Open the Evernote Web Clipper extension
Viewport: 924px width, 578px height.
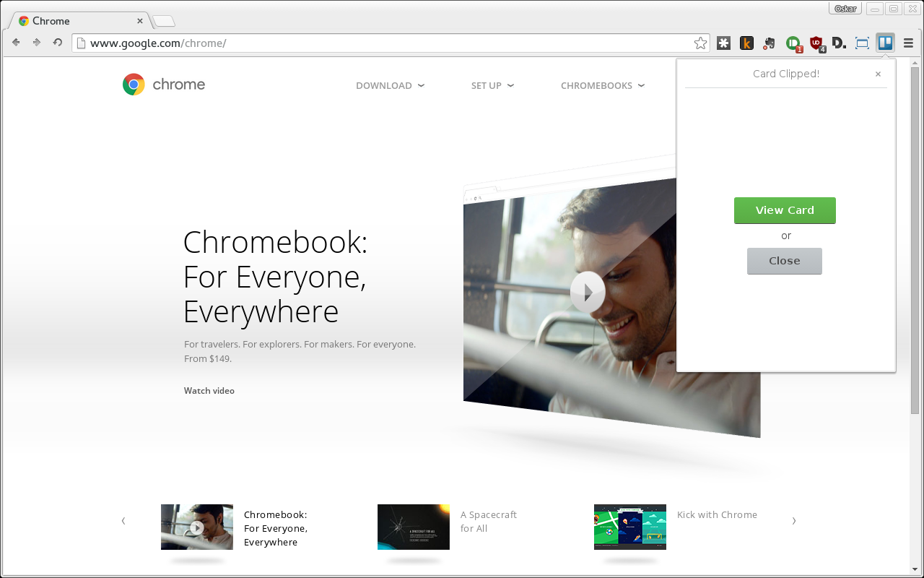pyautogui.click(x=770, y=43)
